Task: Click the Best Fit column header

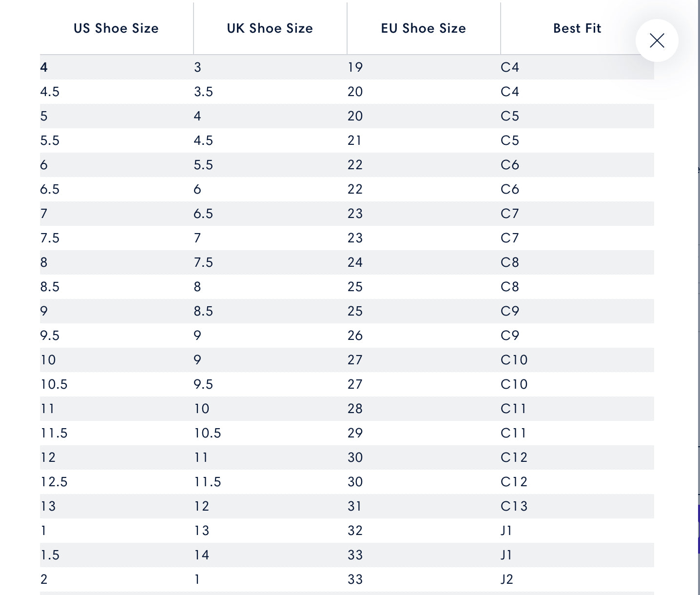Action: (x=577, y=28)
